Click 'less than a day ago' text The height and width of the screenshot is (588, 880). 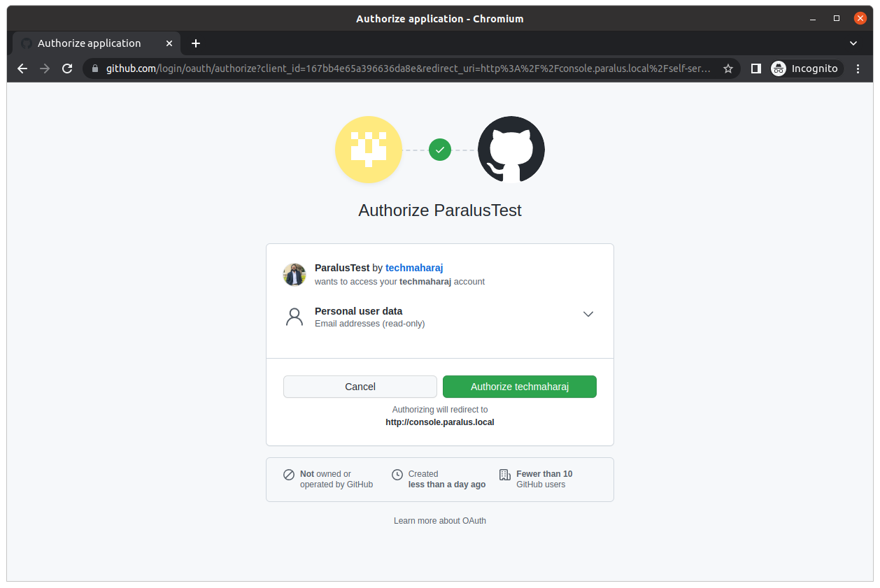tap(447, 485)
